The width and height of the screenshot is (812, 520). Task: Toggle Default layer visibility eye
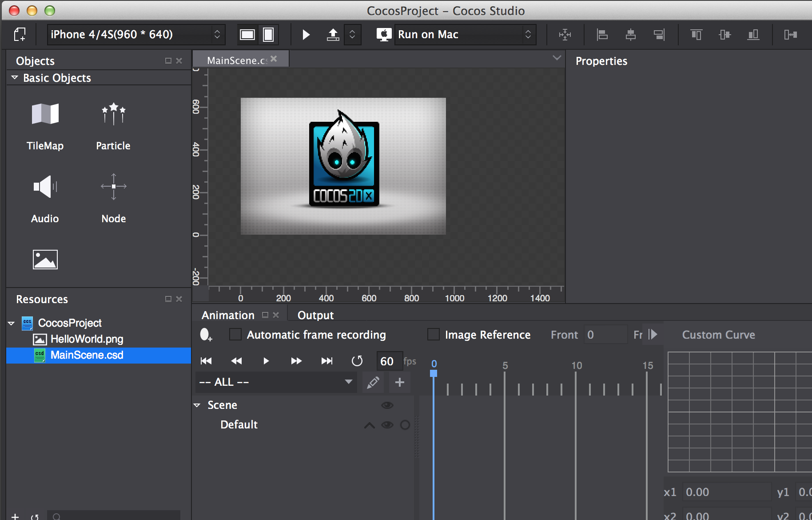[387, 425]
